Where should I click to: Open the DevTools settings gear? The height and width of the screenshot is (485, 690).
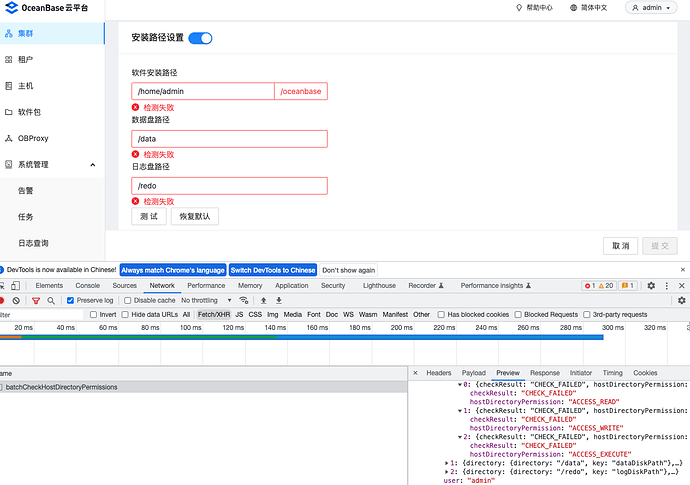(651, 286)
